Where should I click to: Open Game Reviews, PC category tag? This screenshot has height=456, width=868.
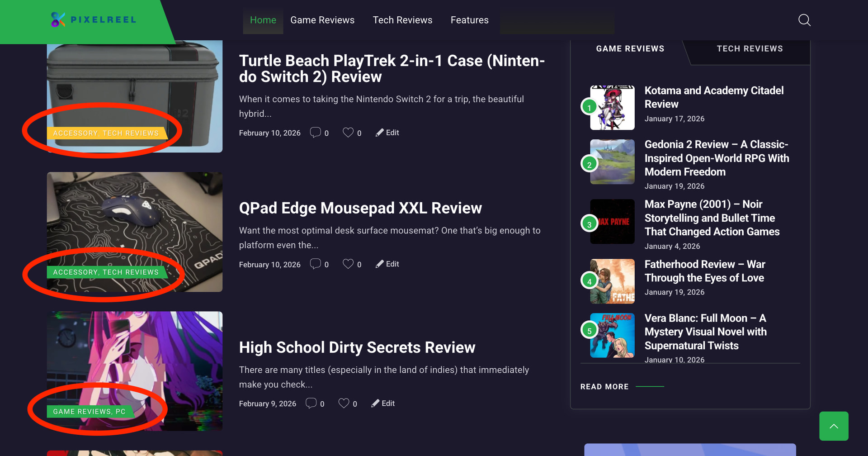pos(89,412)
